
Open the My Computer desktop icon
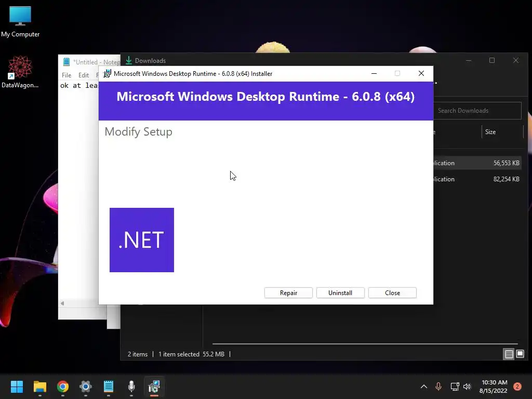(x=20, y=21)
